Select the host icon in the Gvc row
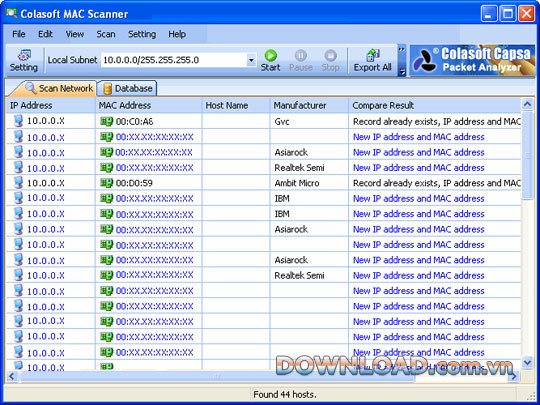The height and width of the screenshot is (405, 540). point(18,121)
